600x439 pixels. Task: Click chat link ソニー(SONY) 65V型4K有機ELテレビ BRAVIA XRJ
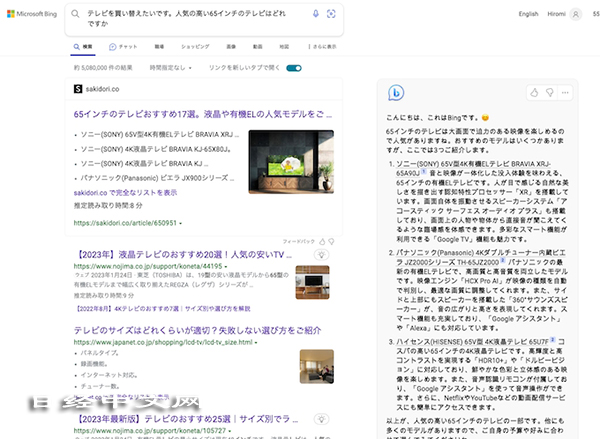pos(473,168)
